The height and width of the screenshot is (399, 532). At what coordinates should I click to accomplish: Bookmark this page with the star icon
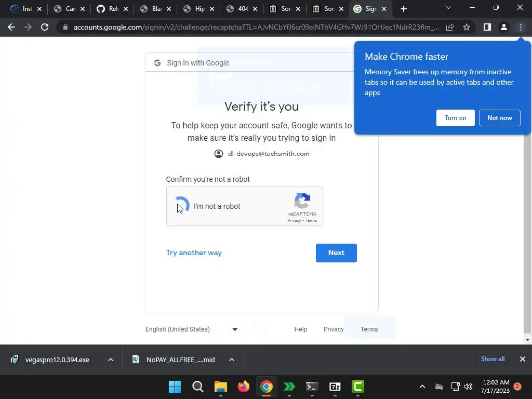pos(467,27)
